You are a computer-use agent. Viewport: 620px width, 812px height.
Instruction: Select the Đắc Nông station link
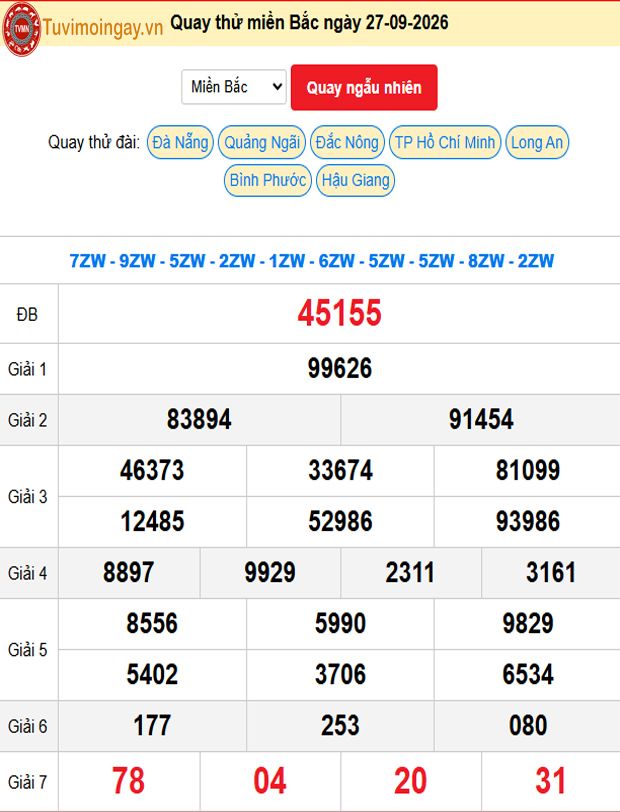[x=347, y=142]
